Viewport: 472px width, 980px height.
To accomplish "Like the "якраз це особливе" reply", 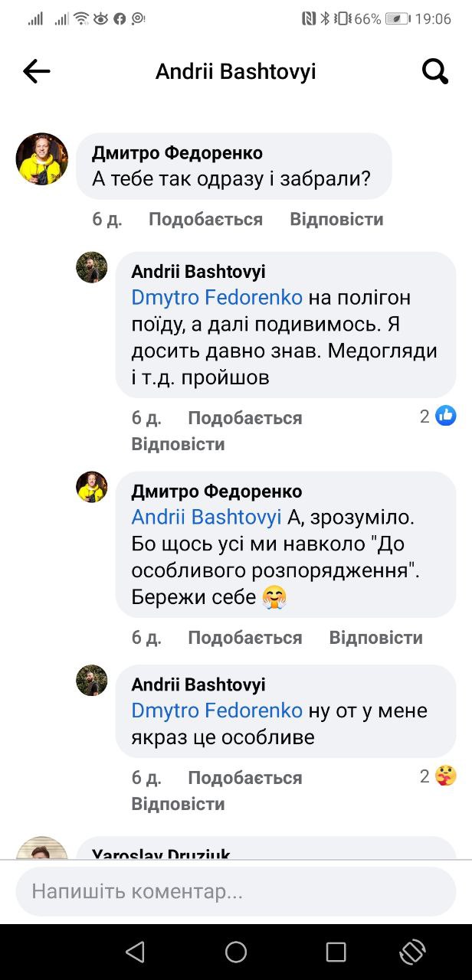I will pos(245,778).
